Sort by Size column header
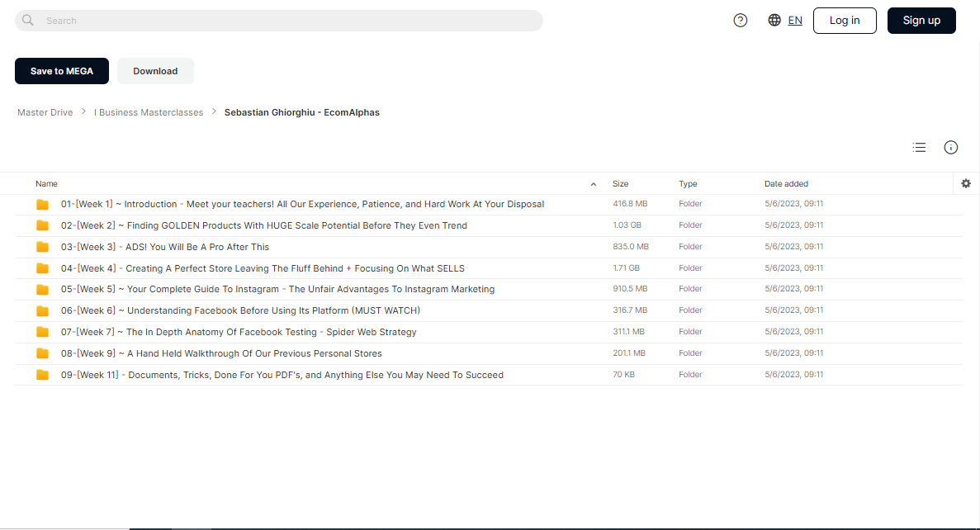Viewport: 980px width, 530px height. click(621, 184)
